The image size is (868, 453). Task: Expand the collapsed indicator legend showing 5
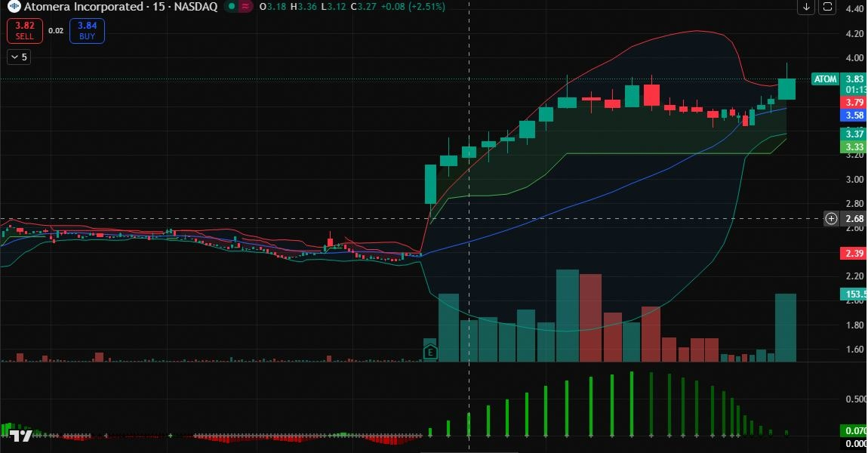tap(19, 57)
